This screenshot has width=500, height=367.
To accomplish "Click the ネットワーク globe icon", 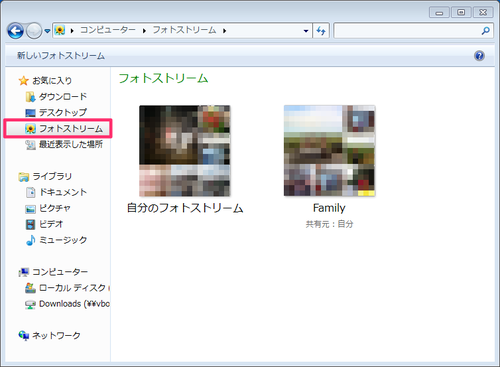I will pyautogui.click(x=23, y=335).
